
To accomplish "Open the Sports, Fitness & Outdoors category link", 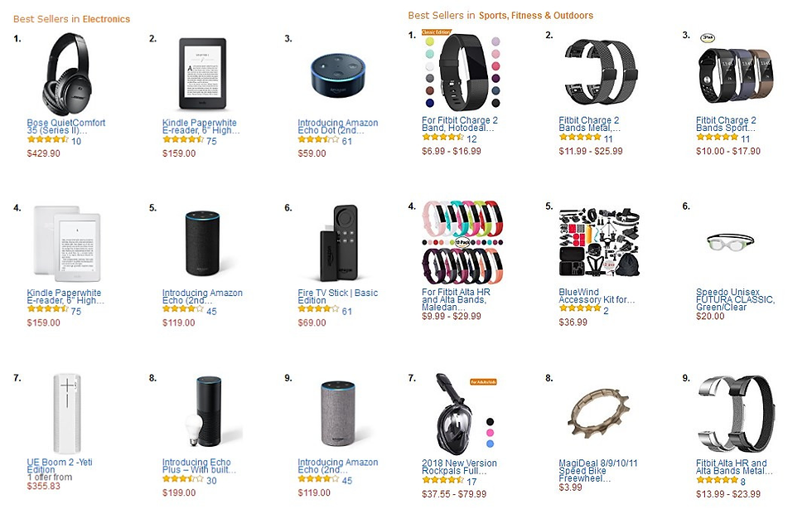I will [535, 16].
